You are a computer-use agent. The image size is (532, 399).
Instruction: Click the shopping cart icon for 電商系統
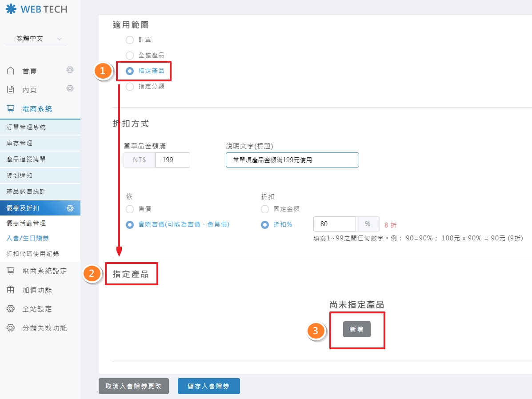11,108
